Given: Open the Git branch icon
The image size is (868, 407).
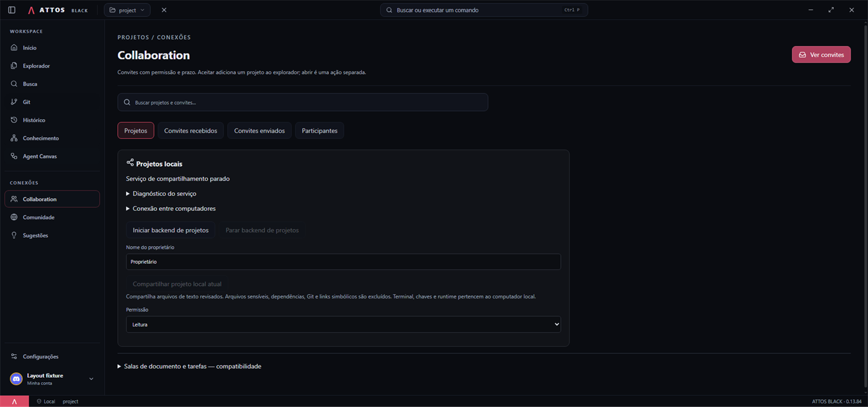Looking at the screenshot, I should tap(14, 102).
